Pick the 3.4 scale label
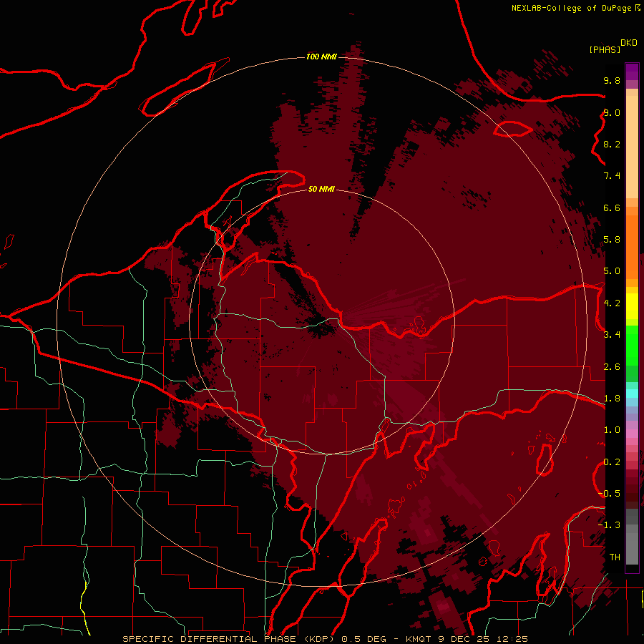 [x=612, y=335]
